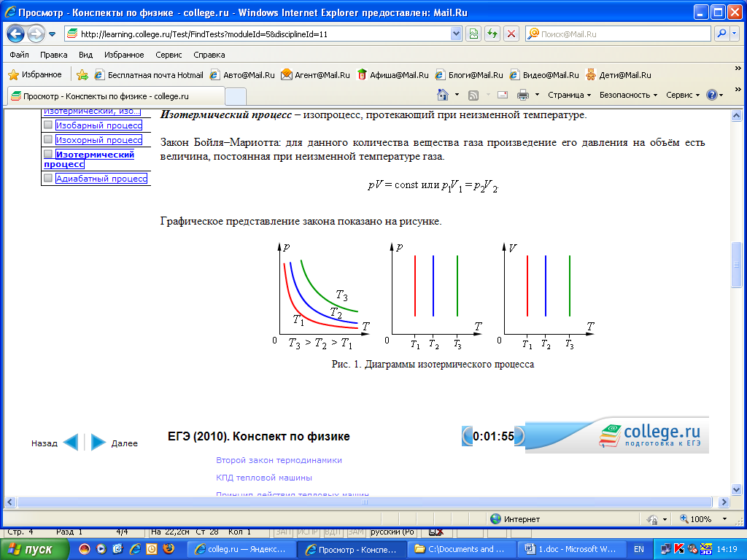Screen dimensions: 747x560
Task: Open the Сервис menu in menu bar
Action: [169, 55]
